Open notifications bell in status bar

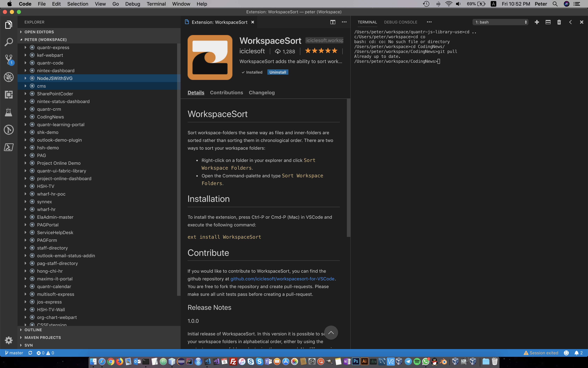coord(578,353)
